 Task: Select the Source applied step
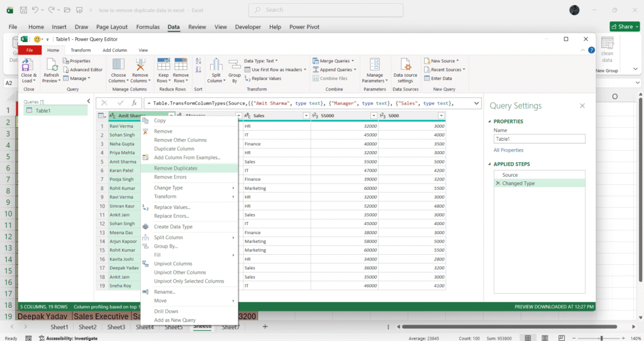(x=539, y=175)
